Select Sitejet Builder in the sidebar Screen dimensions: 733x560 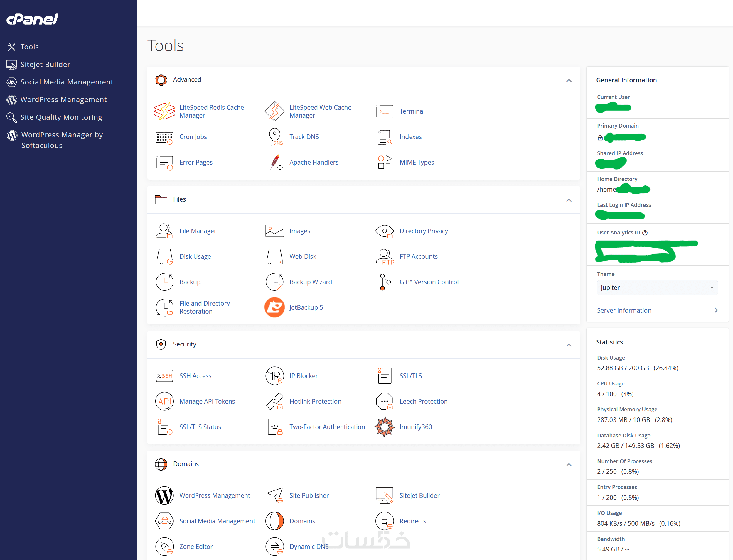(x=45, y=64)
